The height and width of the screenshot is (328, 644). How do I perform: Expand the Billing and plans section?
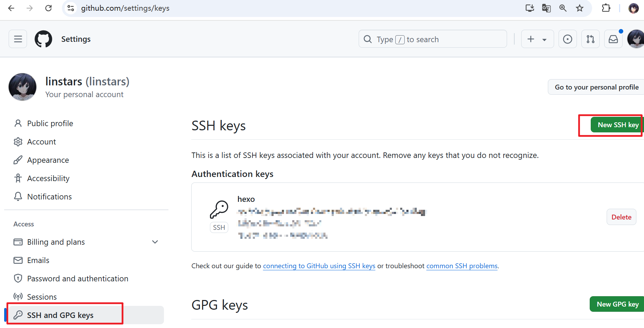coord(155,242)
